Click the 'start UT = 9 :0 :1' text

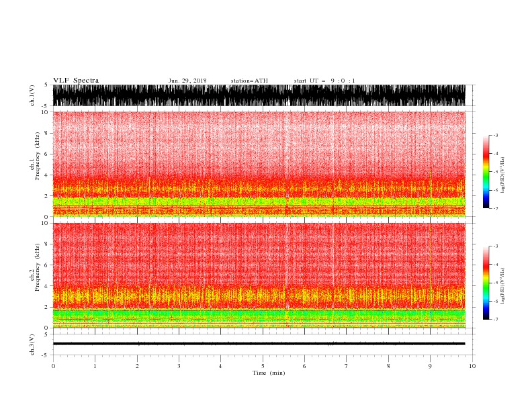324,81
